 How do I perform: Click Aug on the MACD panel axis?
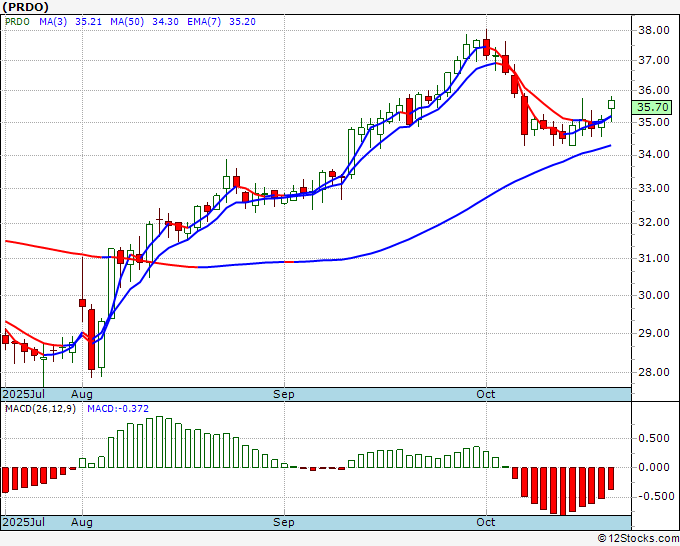[x=82, y=522]
